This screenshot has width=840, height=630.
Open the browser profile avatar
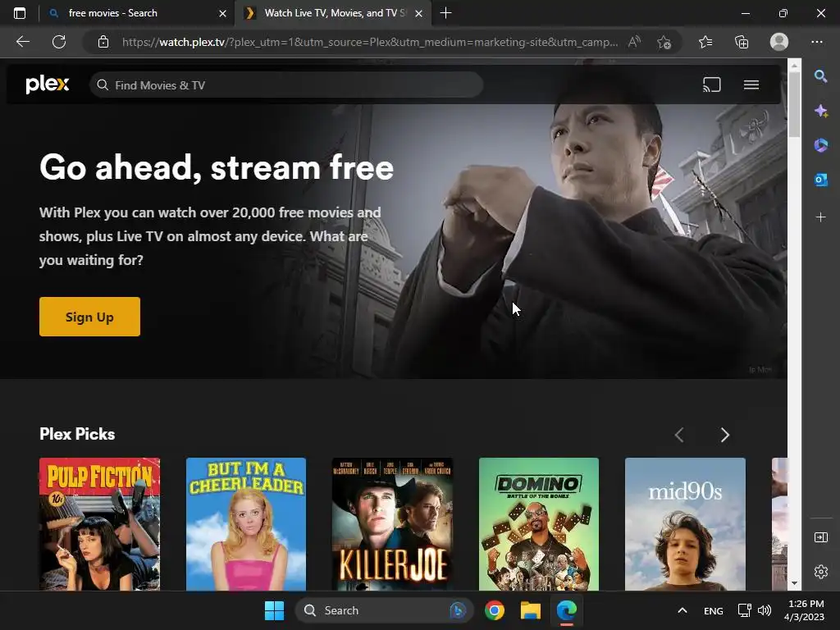779,42
